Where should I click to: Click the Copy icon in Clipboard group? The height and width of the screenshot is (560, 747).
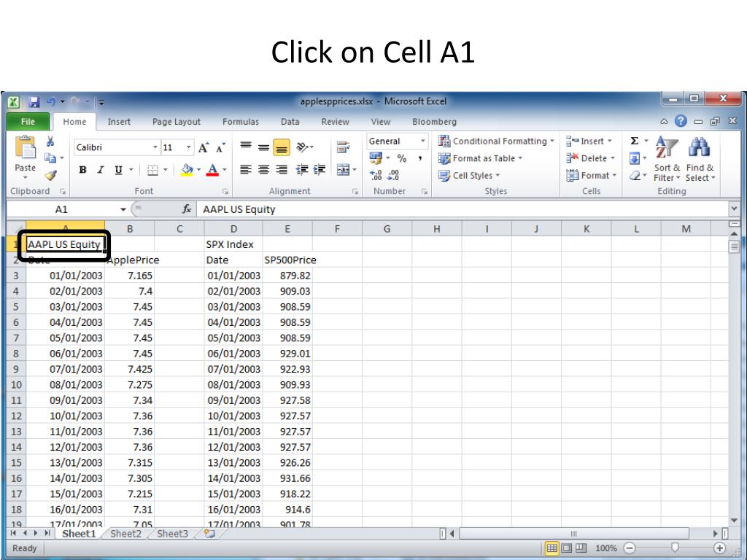pyautogui.click(x=50, y=158)
